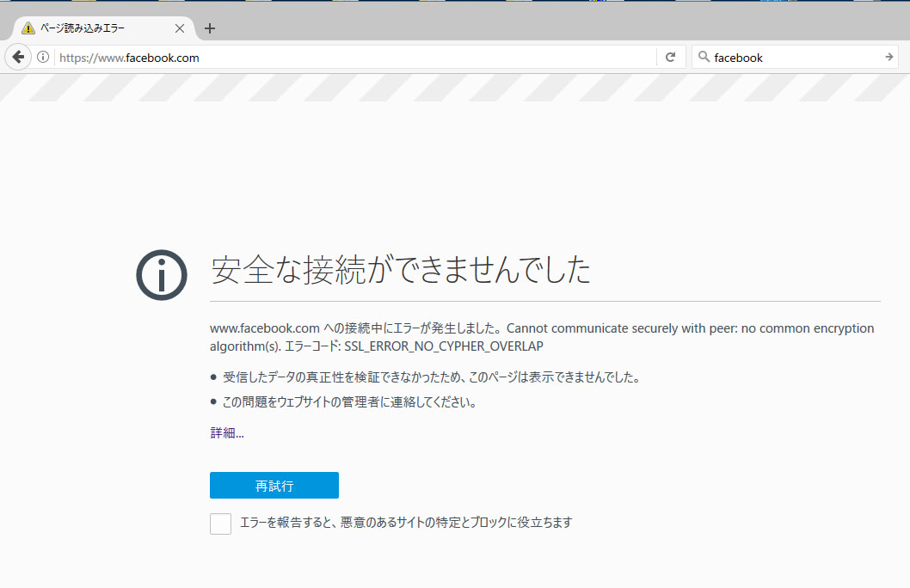Open the 詳細... details link
Viewport: 910px width, 588px height.
click(x=227, y=432)
